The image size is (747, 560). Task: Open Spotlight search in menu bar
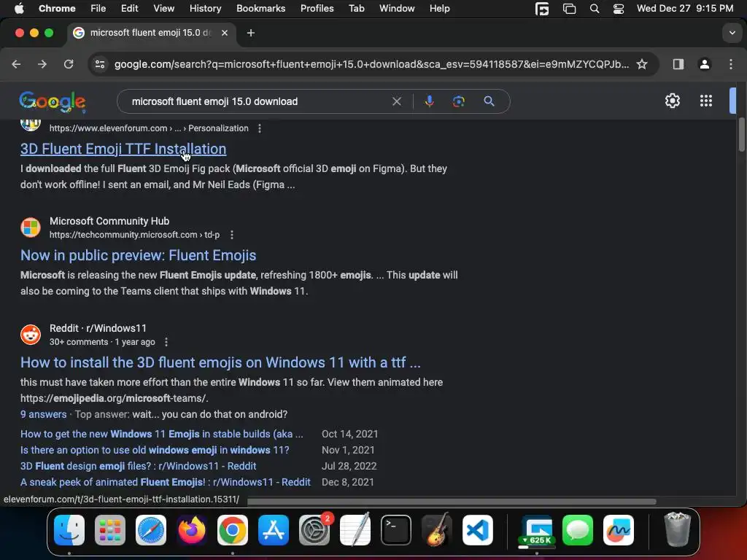pyautogui.click(x=594, y=9)
